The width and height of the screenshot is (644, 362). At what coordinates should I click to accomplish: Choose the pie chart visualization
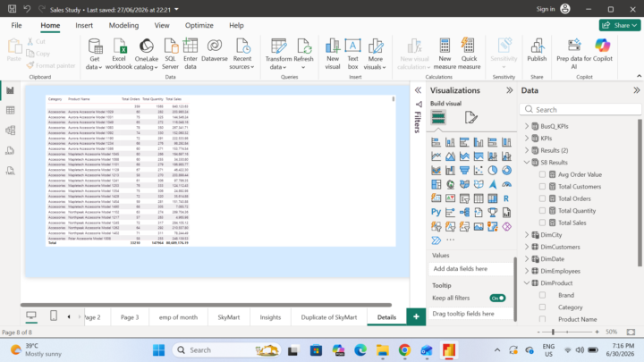(x=493, y=171)
